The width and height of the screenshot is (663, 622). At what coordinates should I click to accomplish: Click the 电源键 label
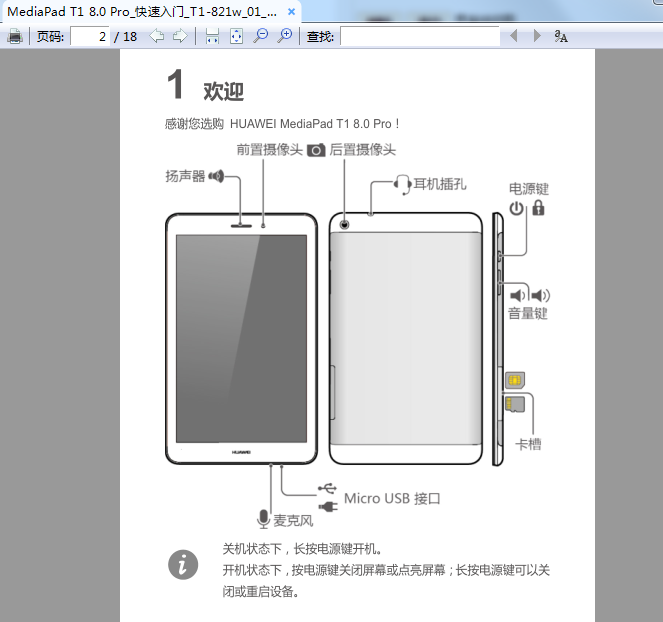(529, 189)
